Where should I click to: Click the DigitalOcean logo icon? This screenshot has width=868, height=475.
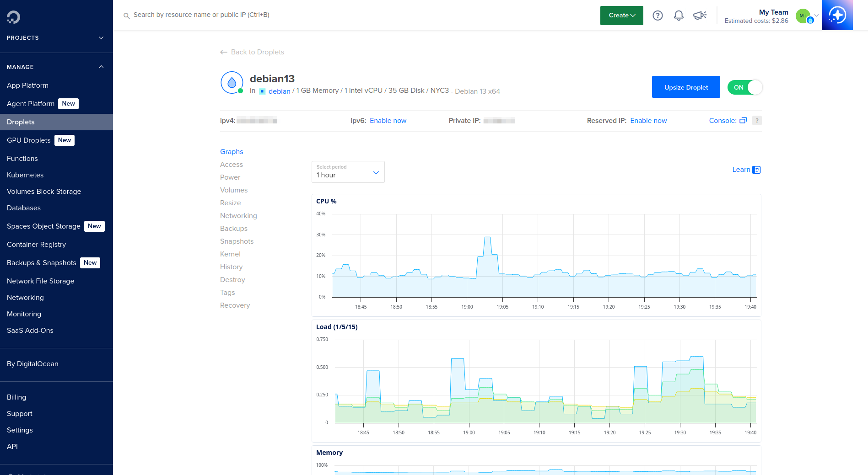(x=13, y=17)
